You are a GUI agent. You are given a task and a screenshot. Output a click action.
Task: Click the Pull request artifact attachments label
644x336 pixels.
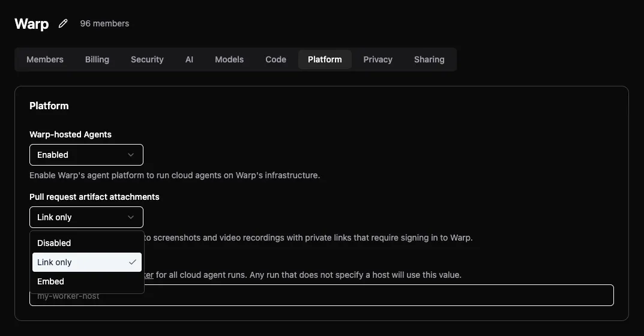(94, 197)
